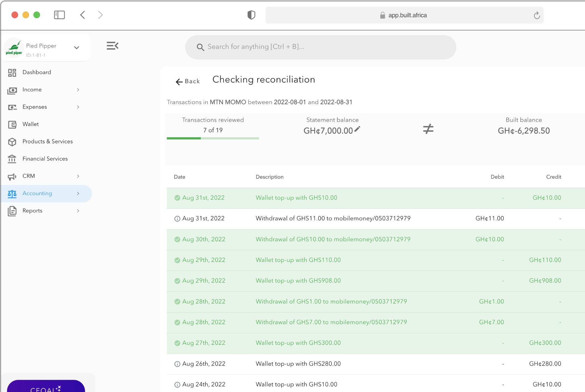Click the CEO AI button
The width and height of the screenshot is (585, 392).
[x=46, y=387]
